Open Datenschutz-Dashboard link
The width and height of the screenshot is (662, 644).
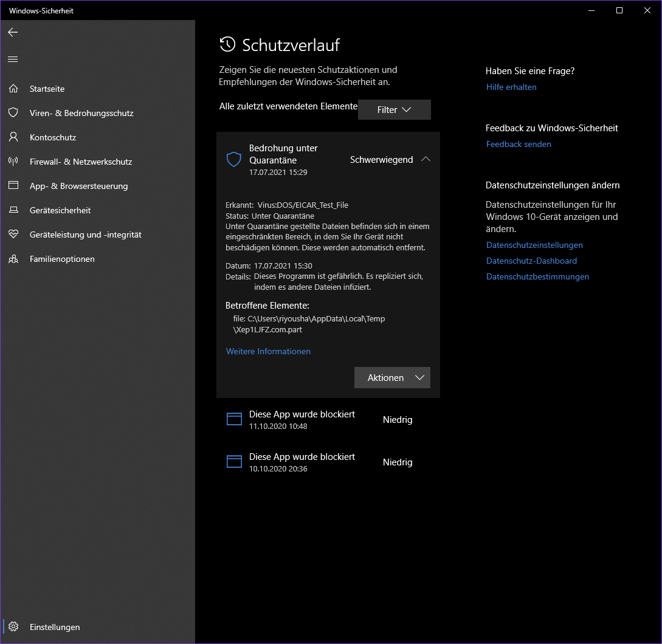click(531, 261)
